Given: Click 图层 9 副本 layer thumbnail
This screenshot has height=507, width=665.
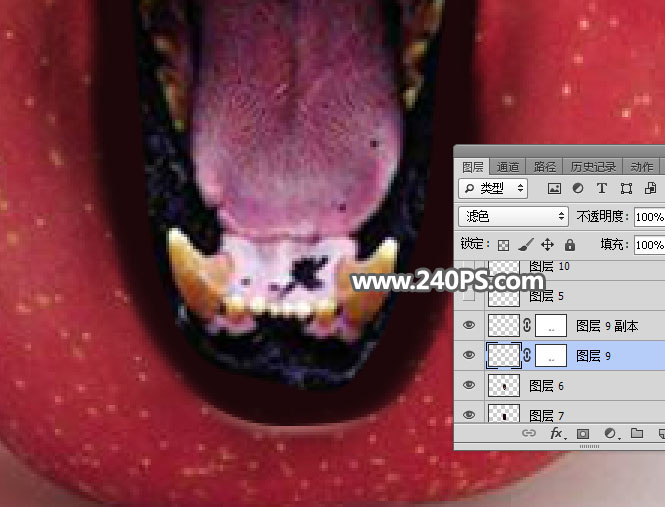Looking at the screenshot, I should tap(504, 325).
